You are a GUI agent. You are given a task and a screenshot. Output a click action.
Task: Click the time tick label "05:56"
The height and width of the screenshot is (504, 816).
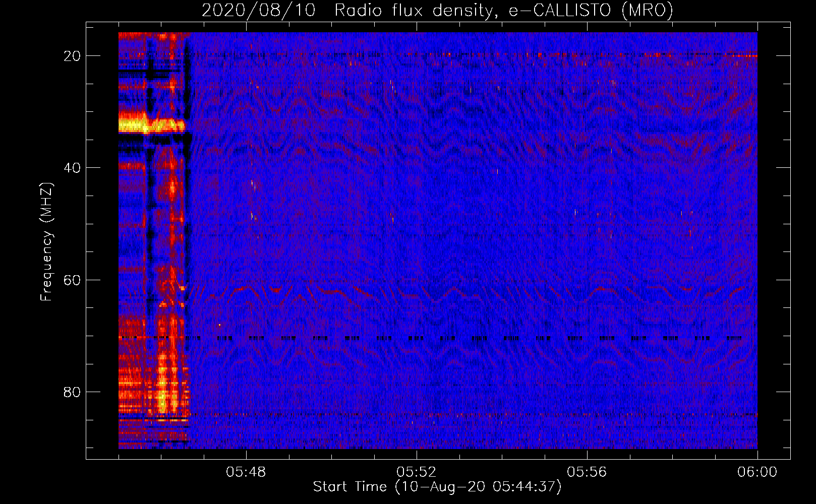[x=587, y=472]
